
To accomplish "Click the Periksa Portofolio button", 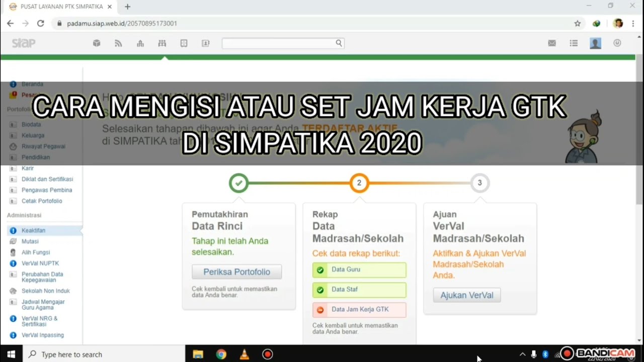I will click(237, 272).
